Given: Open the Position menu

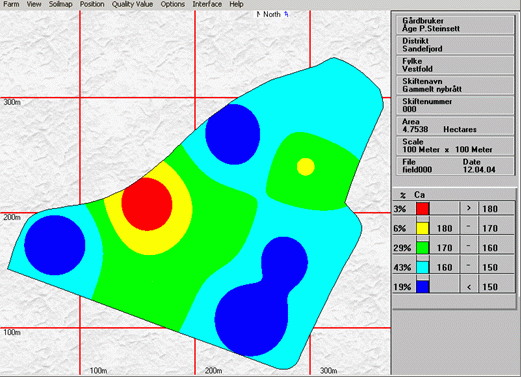Looking at the screenshot, I should (92, 4).
